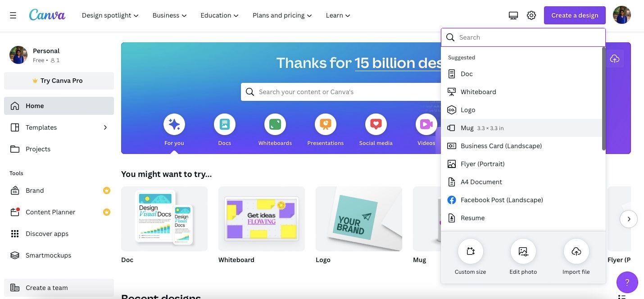
Task: Click the desktop app monitor icon
Action: [x=513, y=15]
